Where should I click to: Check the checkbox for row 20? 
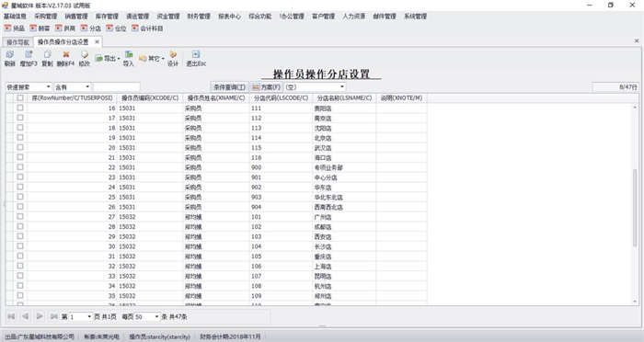tap(19, 147)
